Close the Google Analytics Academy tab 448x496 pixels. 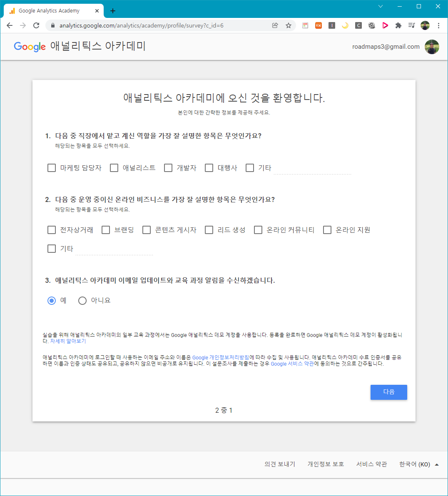(97, 11)
